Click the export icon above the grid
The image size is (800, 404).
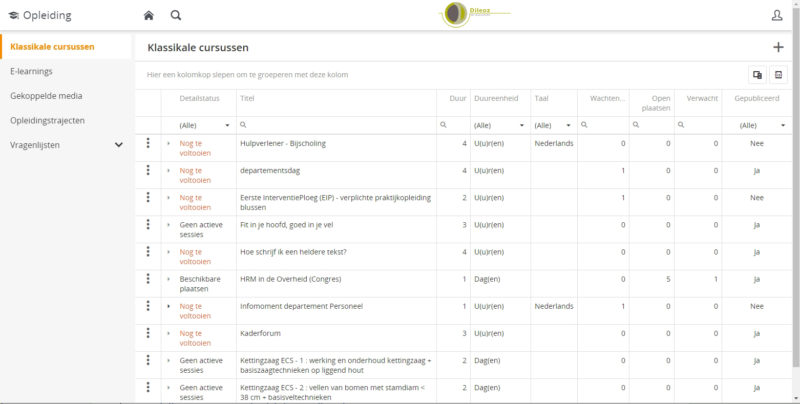(x=757, y=74)
